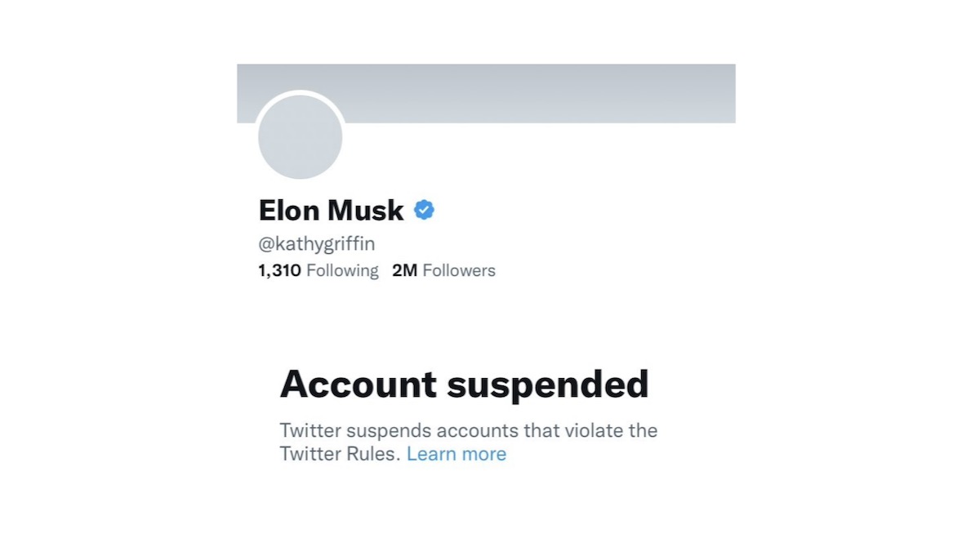The image size is (980, 552).
Task: Click the Twitter Rules learn more hyperlink
Action: [457, 454]
